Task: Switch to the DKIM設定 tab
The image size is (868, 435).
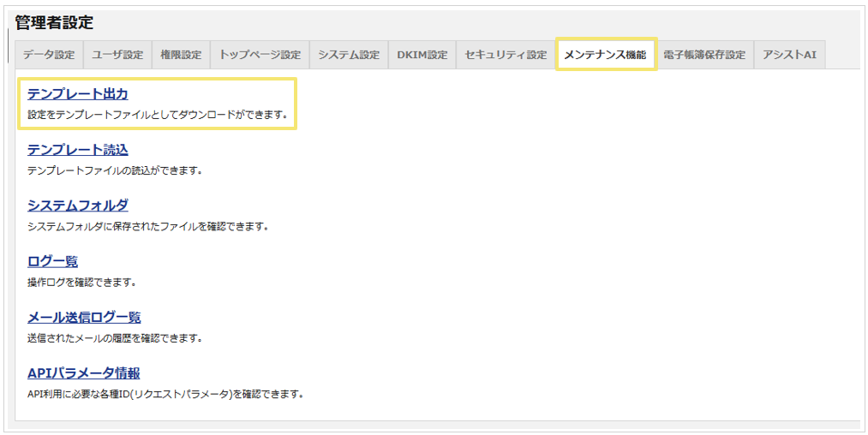Action: [x=422, y=55]
